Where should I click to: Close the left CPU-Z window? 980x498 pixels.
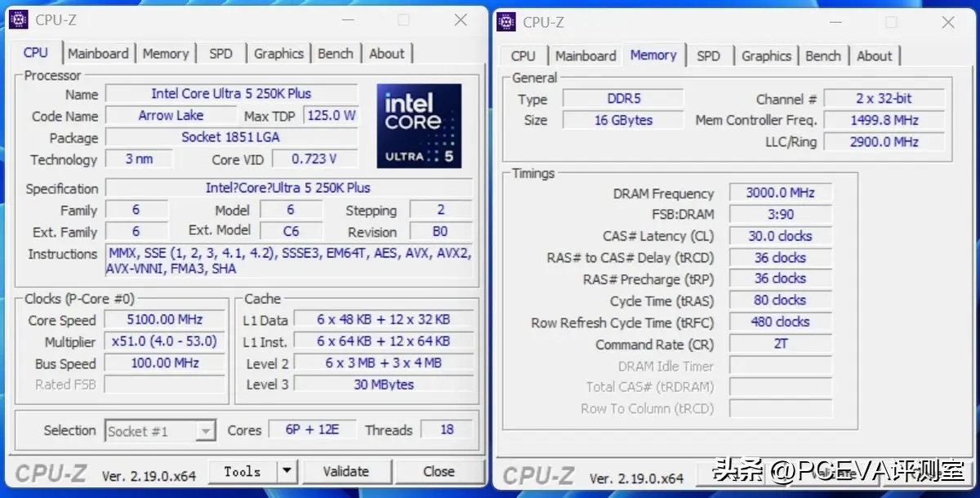461,20
